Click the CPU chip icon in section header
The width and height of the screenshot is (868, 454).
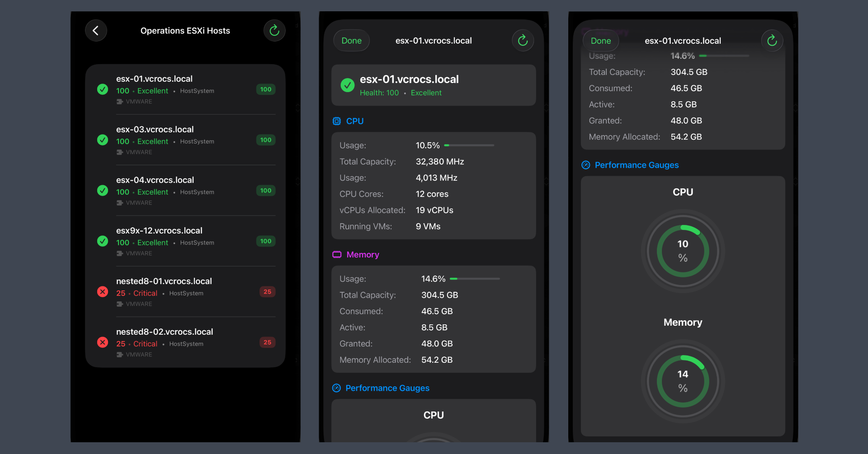(x=337, y=121)
